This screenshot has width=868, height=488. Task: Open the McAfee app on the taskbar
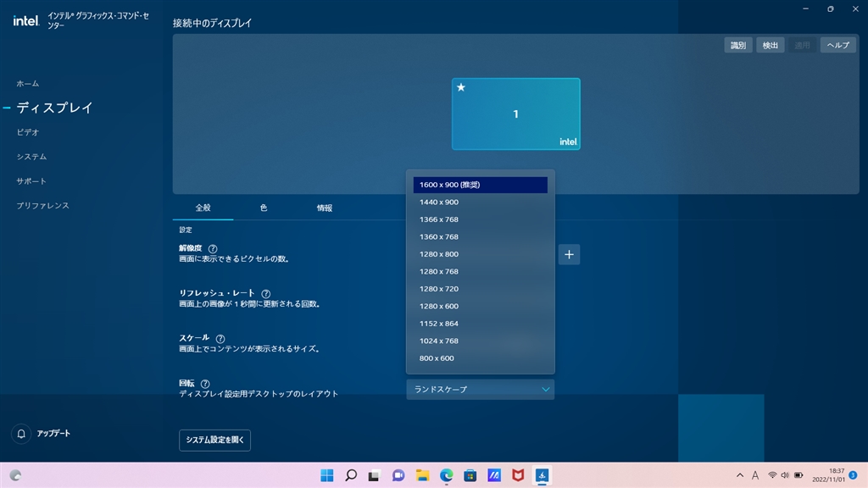[518, 475]
